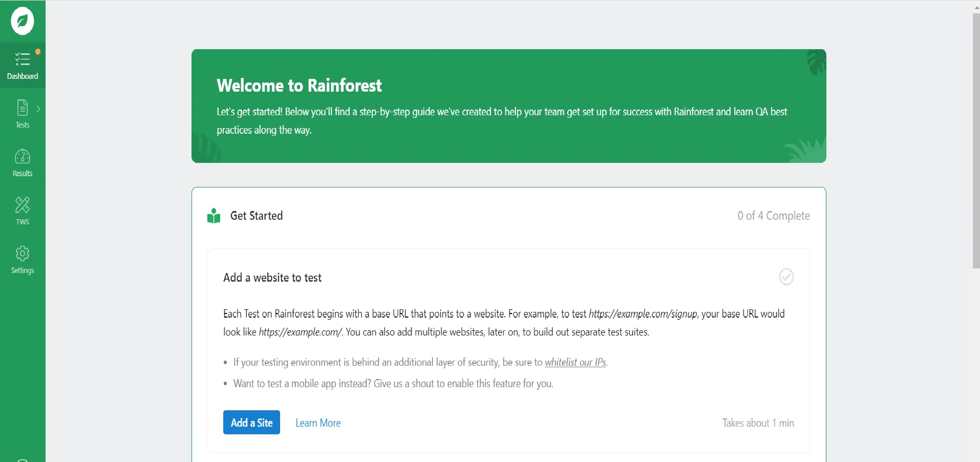Click the Get Started gift icon
Viewport: 980px width, 462px height.
click(x=213, y=215)
